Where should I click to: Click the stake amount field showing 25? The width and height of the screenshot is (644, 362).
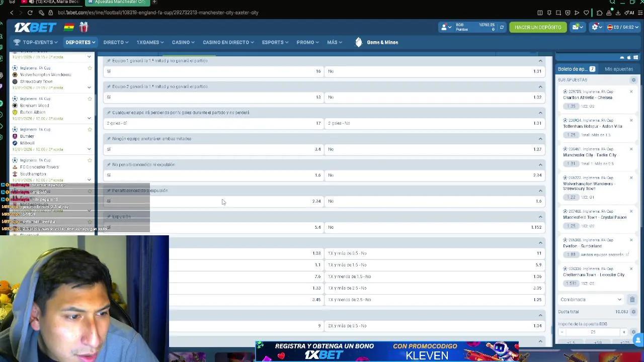(593, 332)
